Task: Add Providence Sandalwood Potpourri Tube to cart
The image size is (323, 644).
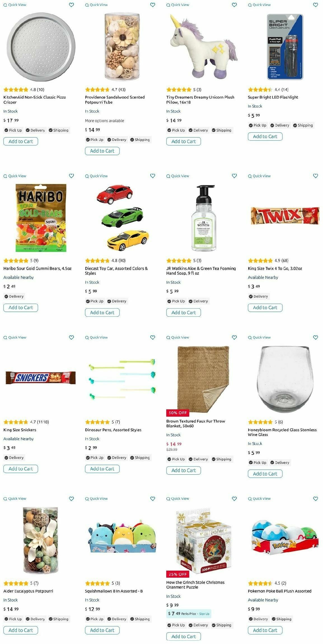Action: pyautogui.click(x=102, y=151)
